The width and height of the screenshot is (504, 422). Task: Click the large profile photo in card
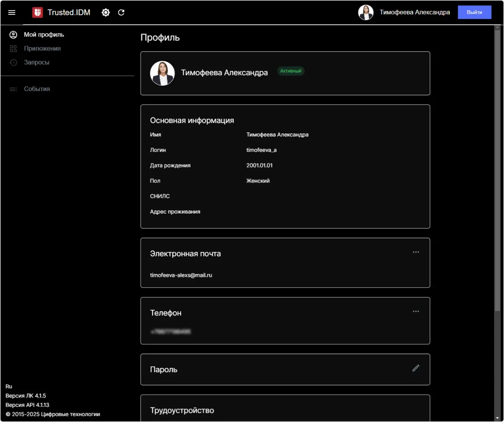pyautogui.click(x=162, y=73)
